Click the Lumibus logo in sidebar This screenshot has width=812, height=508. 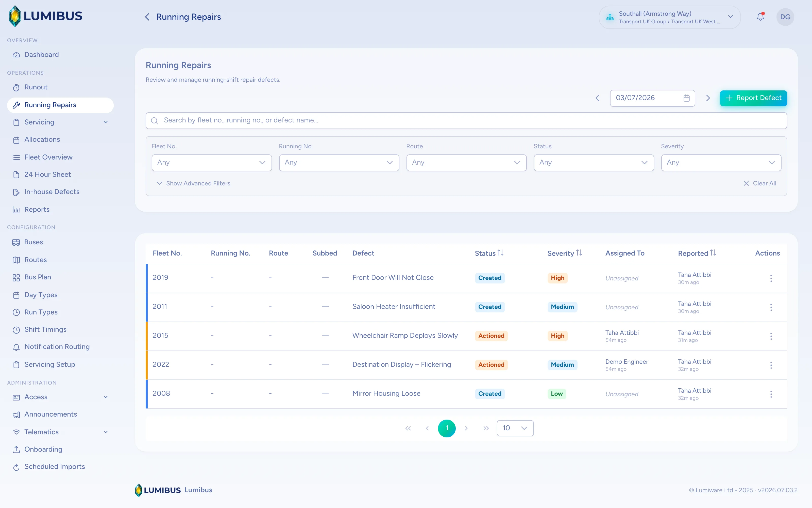(45, 16)
